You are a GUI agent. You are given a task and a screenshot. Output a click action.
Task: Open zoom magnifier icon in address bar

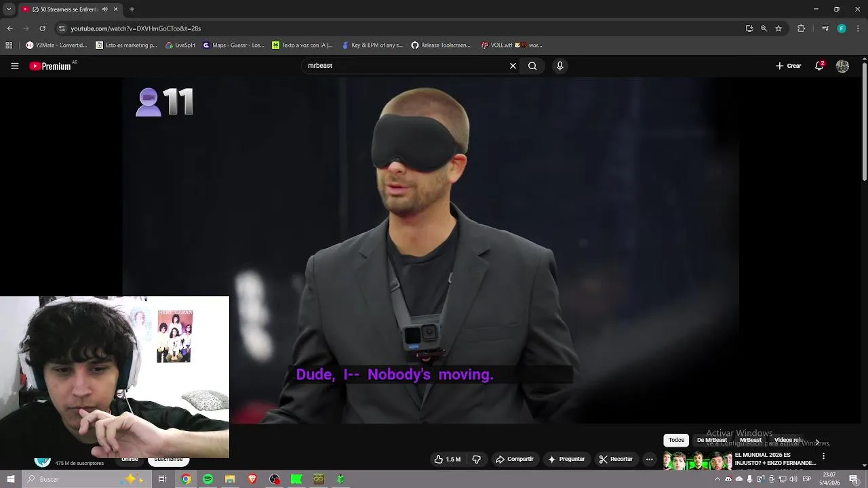(764, 28)
